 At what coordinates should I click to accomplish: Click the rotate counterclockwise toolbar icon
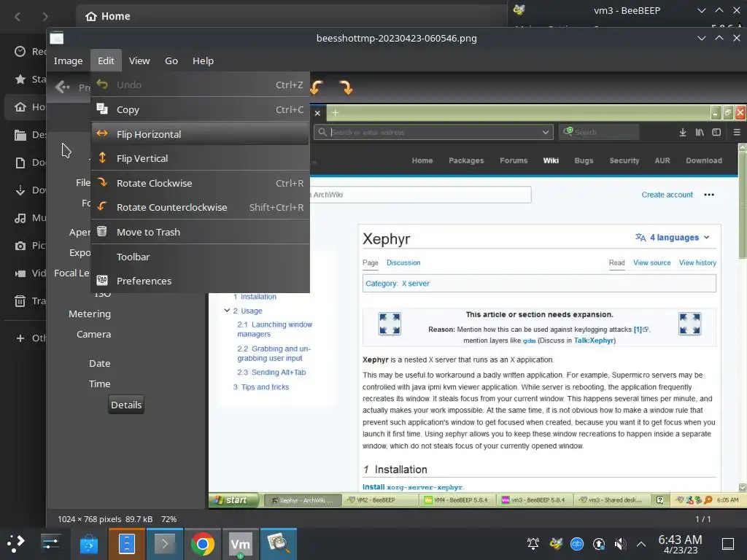point(317,87)
